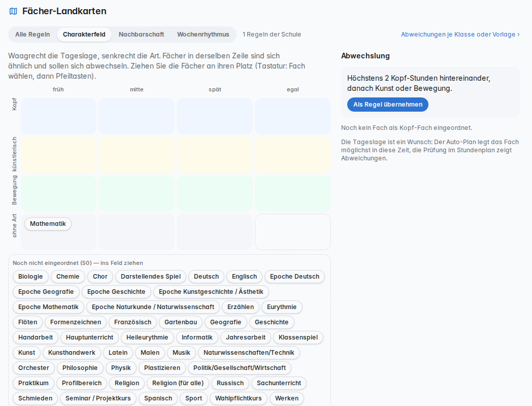532x406 pixels.
Task: Select the Epoche Geografie chip
Action: point(46,292)
